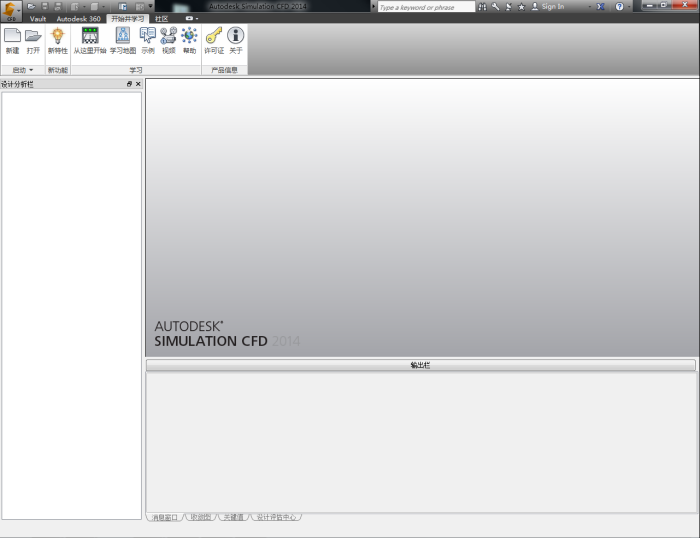Float the 设计分析栏 panel with restore icon

click(x=129, y=84)
